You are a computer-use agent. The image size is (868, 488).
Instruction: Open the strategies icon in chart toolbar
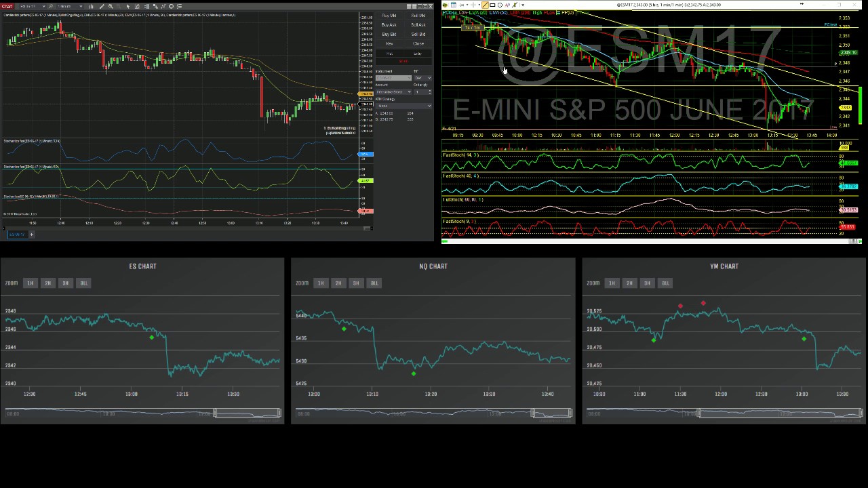(163, 6)
